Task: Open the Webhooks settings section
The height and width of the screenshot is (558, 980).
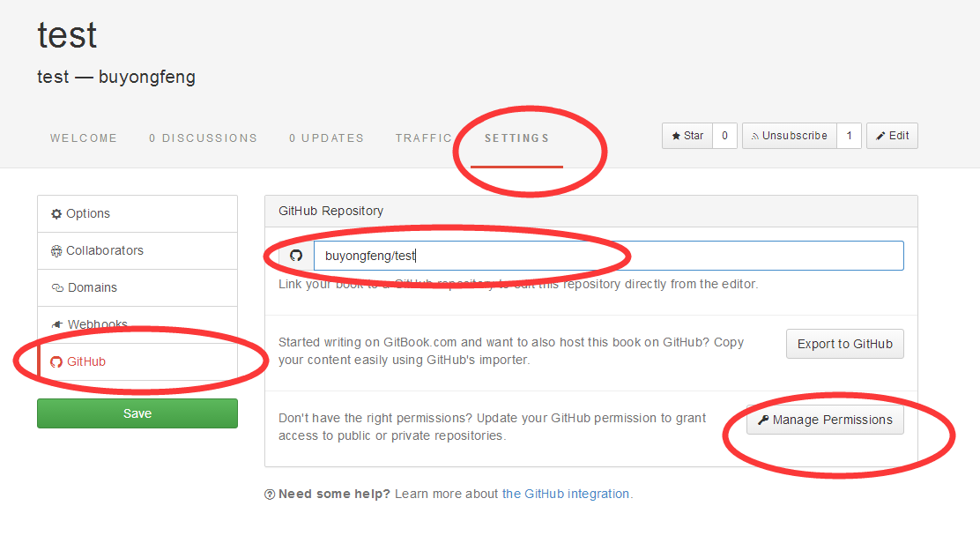Action: tap(97, 324)
